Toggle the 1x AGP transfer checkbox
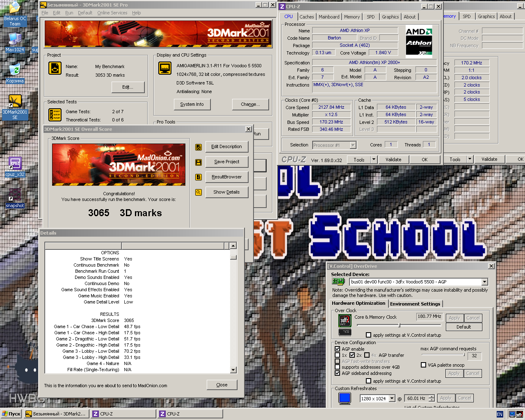This screenshot has width=525, height=420. [x=337, y=355]
